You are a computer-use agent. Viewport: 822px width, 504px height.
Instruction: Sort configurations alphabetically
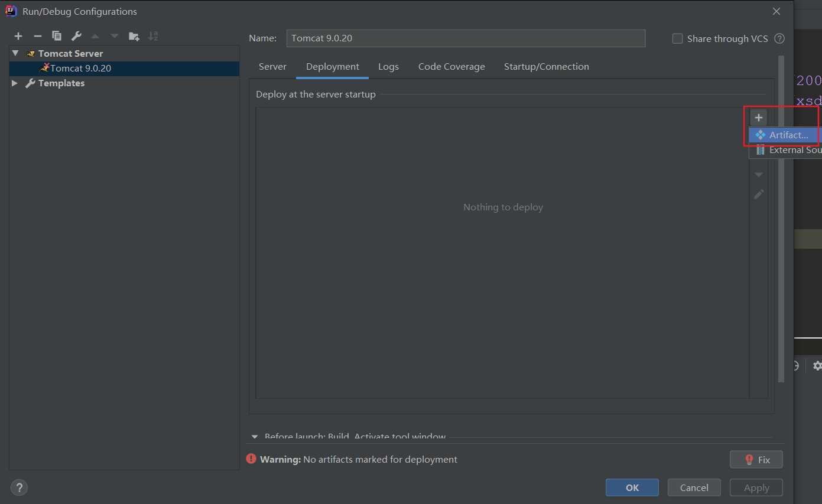pos(153,36)
